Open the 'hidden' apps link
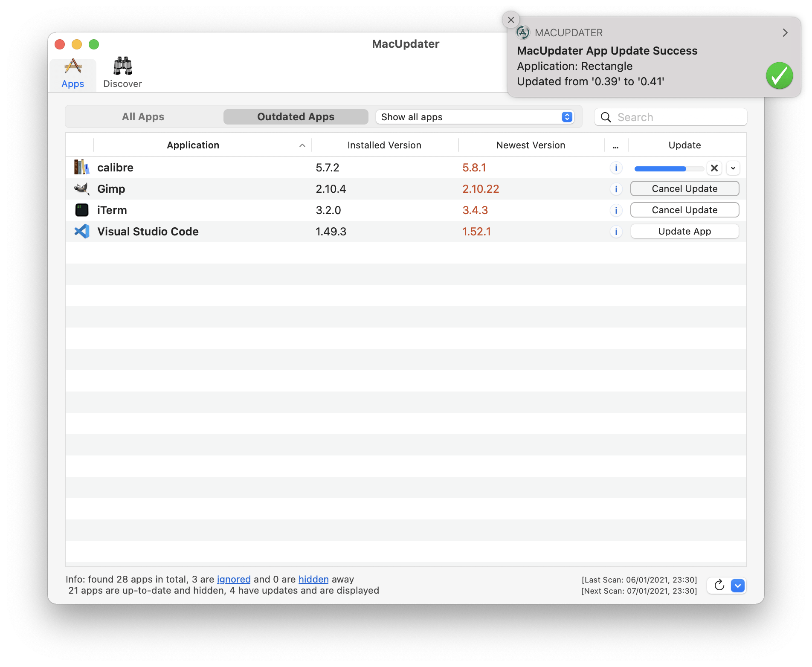Screen dimensions: 812x667 [313, 579]
